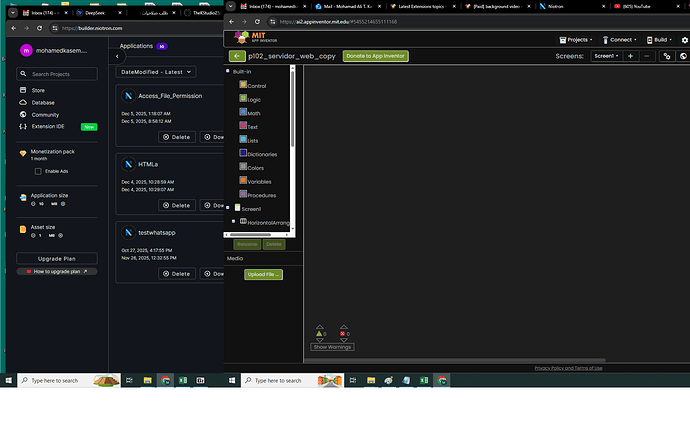Collapse the Screen1 tree node
The height and width of the screenshot is (421, 690).
click(x=227, y=208)
